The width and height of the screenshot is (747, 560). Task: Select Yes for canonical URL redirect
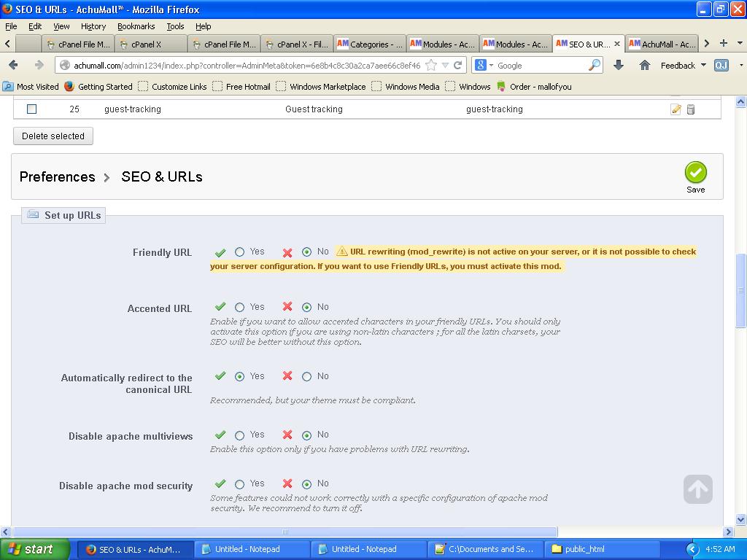(x=239, y=377)
